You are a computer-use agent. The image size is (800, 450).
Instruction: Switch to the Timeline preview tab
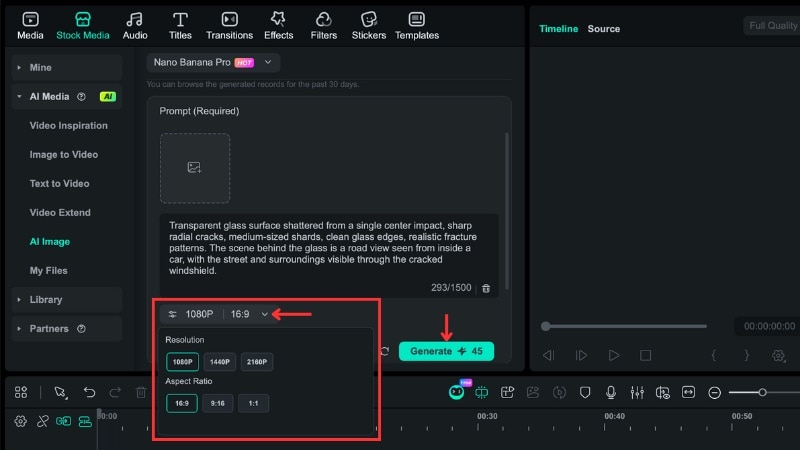[559, 29]
